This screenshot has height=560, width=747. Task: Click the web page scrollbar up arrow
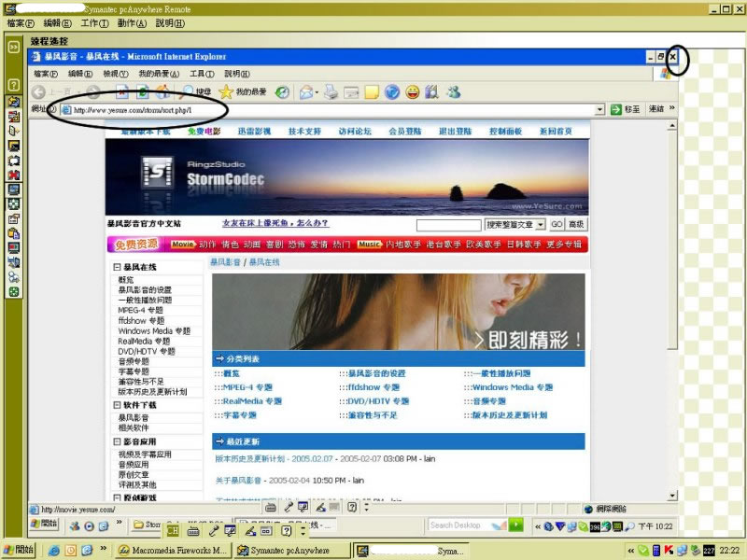[671, 126]
